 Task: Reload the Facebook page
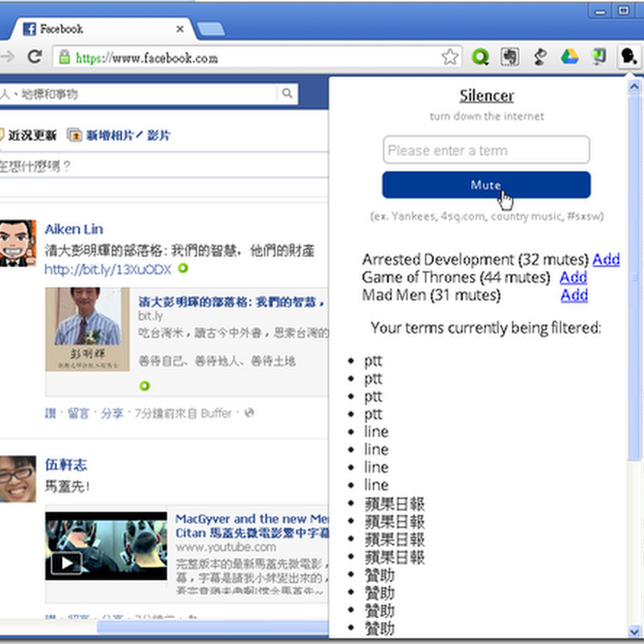(x=35, y=56)
